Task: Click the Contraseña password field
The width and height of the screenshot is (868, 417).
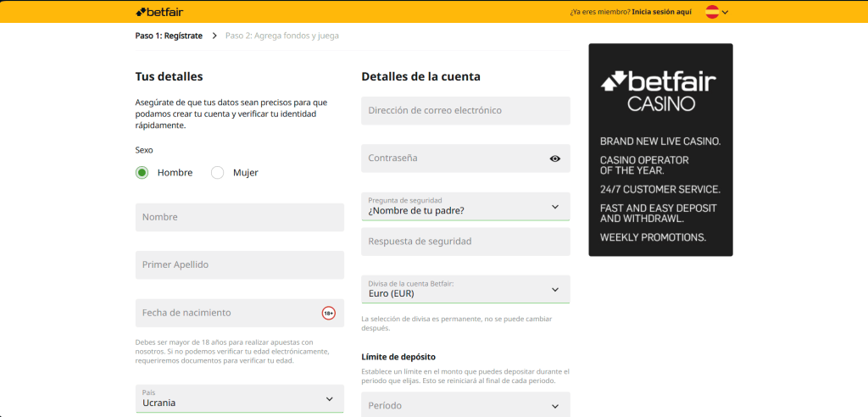Action: tap(465, 158)
